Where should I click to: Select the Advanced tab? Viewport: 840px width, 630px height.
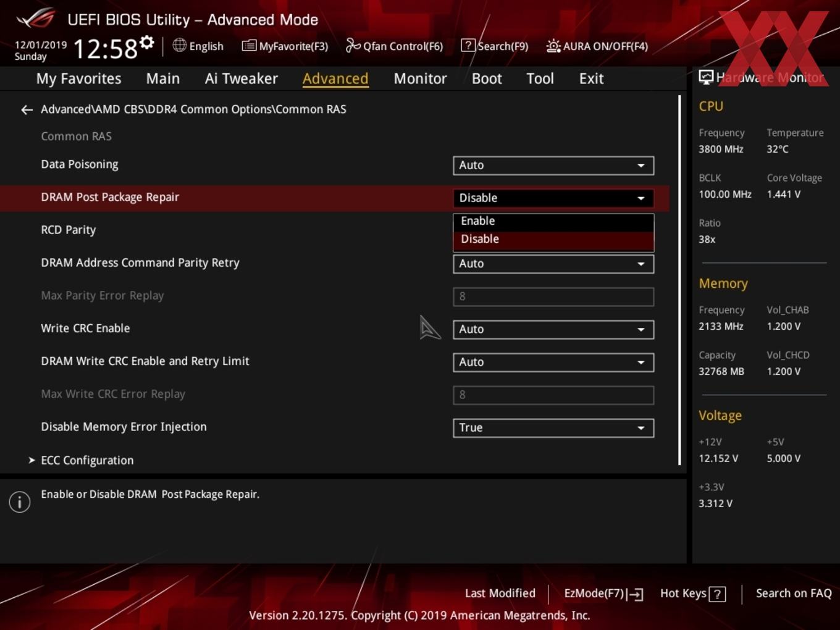pyautogui.click(x=335, y=78)
